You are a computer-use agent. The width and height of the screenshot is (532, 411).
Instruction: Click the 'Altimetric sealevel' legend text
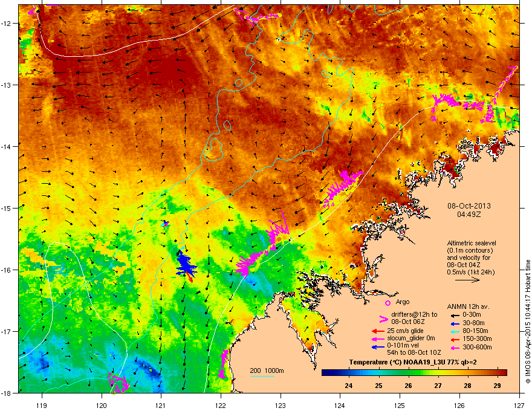(x=472, y=243)
